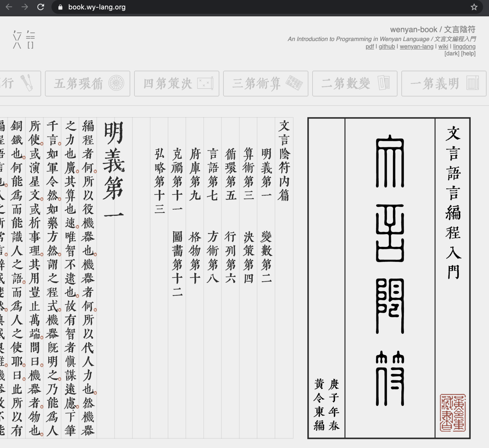489x448 pixels.
Task: Click the cover title 文言語言編程入門
Action: click(453, 203)
